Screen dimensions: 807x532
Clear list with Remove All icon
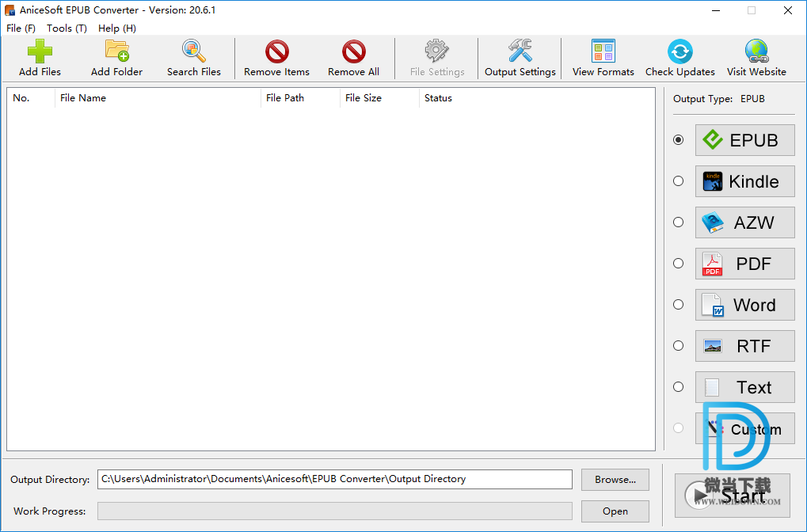[353, 52]
